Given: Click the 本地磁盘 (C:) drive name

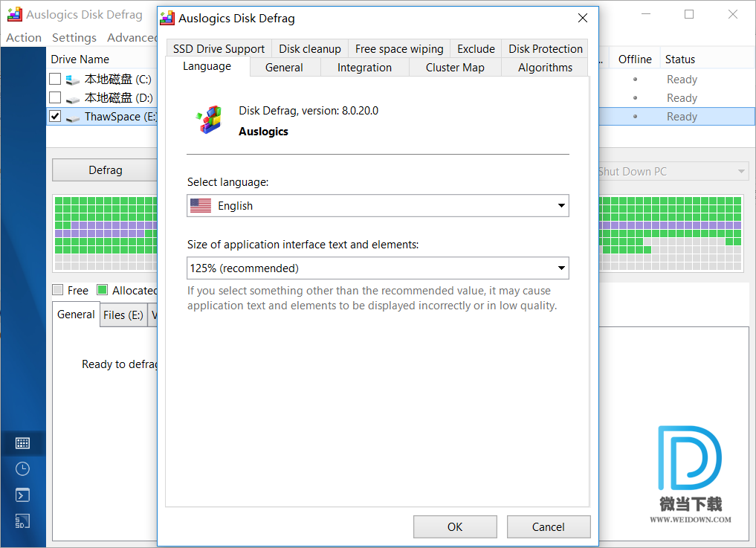Looking at the screenshot, I should (118, 79).
